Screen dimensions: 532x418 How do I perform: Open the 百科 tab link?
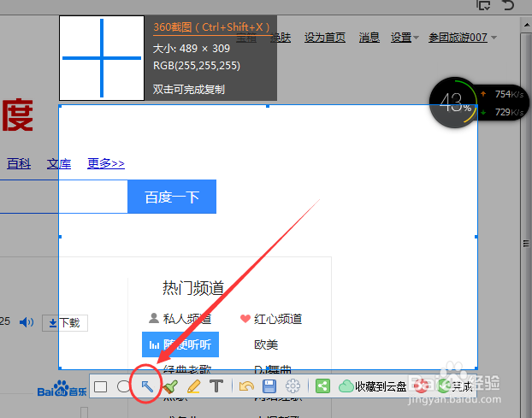pyautogui.click(x=19, y=164)
